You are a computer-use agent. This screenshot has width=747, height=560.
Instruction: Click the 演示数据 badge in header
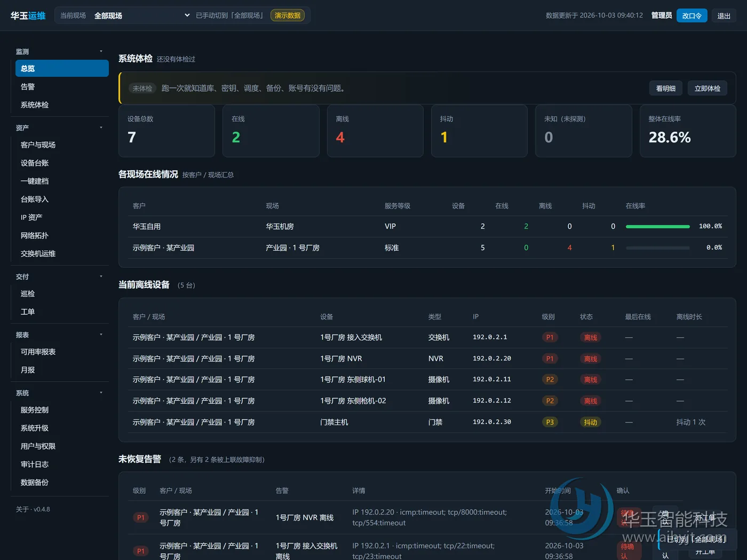click(x=288, y=15)
